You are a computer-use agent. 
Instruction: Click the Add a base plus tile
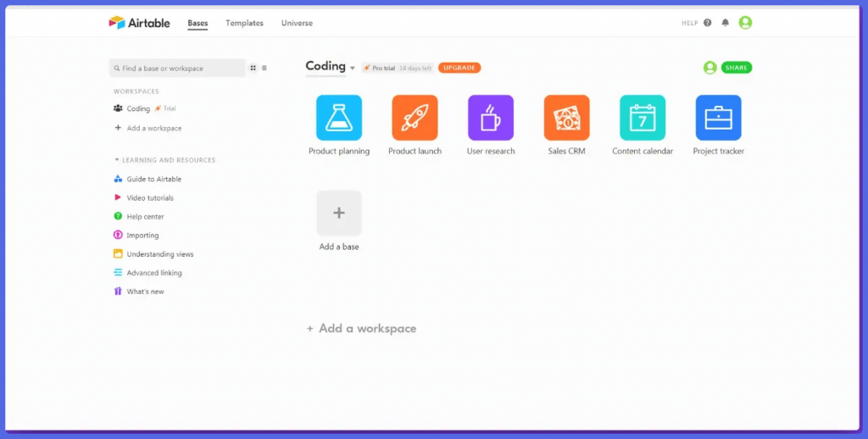point(339,213)
